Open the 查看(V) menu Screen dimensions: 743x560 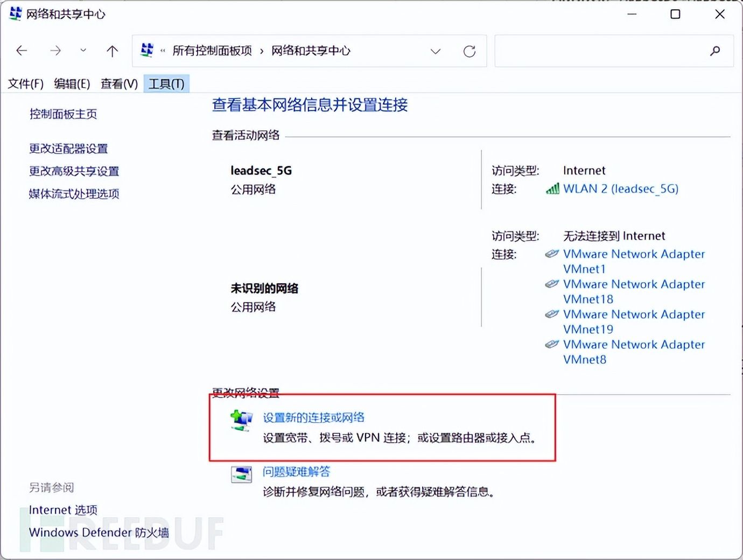[x=119, y=83]
